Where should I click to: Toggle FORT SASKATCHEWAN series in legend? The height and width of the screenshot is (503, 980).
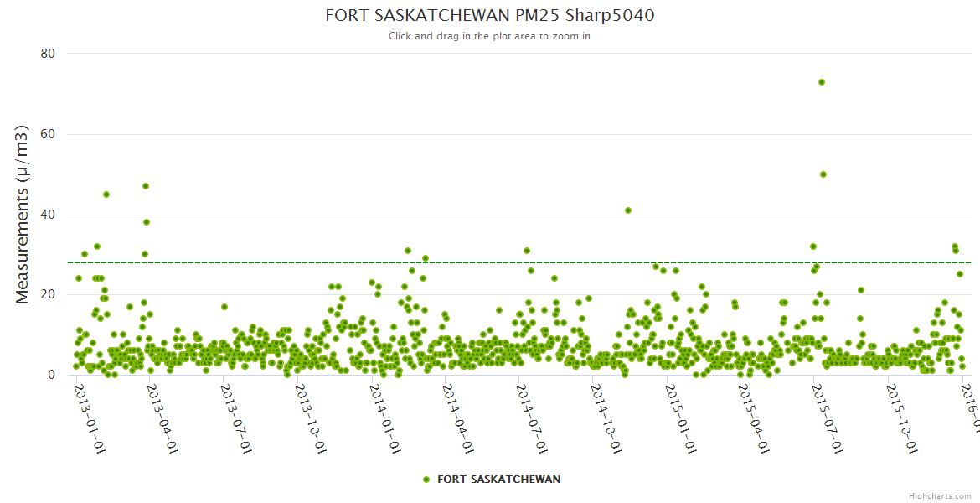coord(498,480)
